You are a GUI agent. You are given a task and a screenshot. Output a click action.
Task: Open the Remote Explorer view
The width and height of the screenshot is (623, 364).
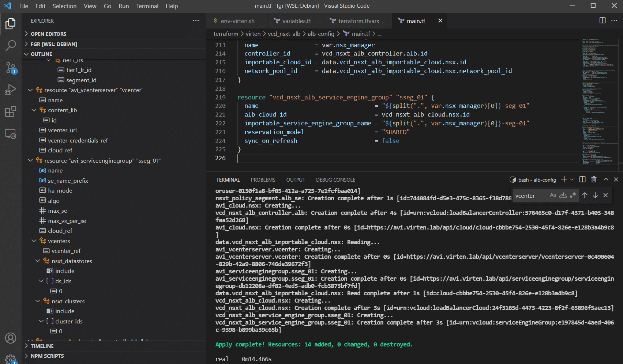click(11, 134)
